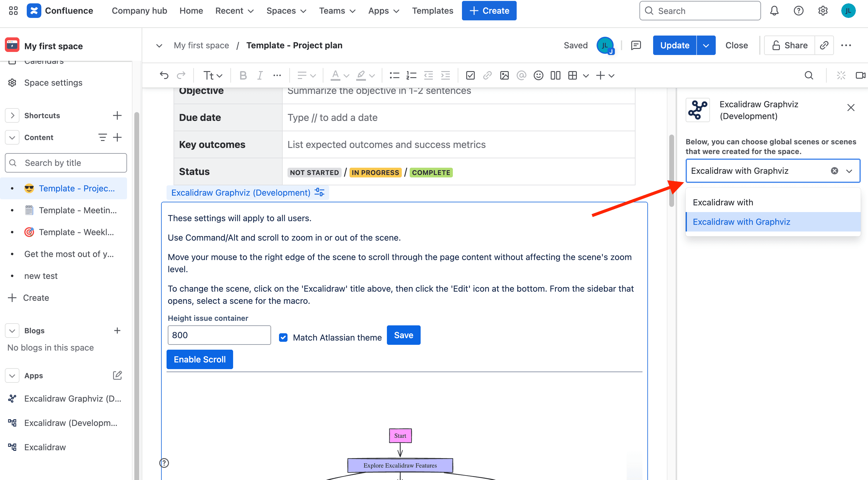Open the video recording icon
This screenshot has width=868, height=480.
tap(860, 75)
